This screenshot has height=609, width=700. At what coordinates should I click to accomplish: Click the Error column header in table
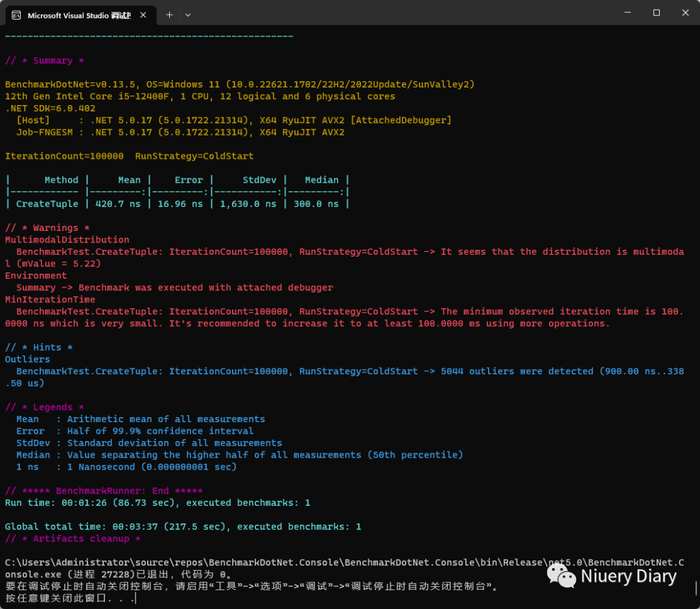coord(189,180)
